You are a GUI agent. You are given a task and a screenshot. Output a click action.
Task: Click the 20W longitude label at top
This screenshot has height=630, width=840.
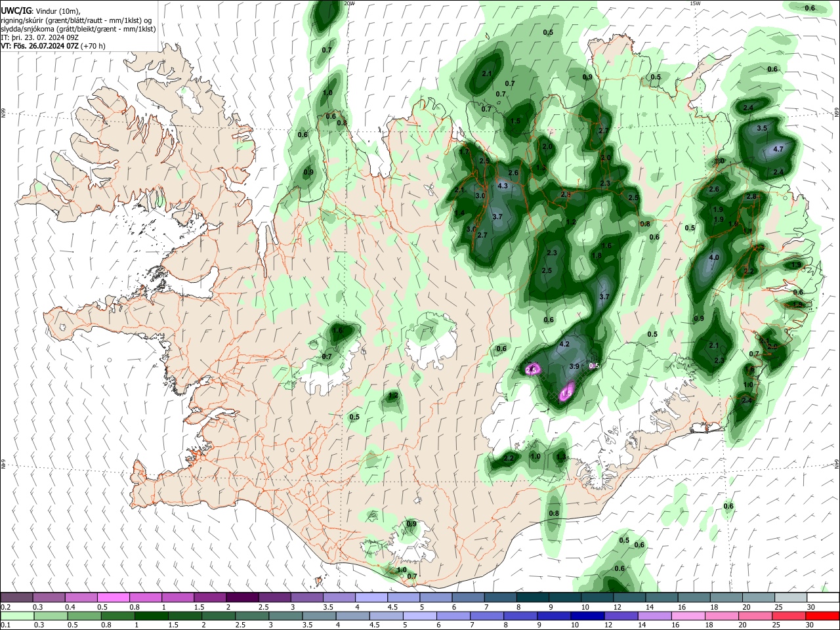pos(349,3)
